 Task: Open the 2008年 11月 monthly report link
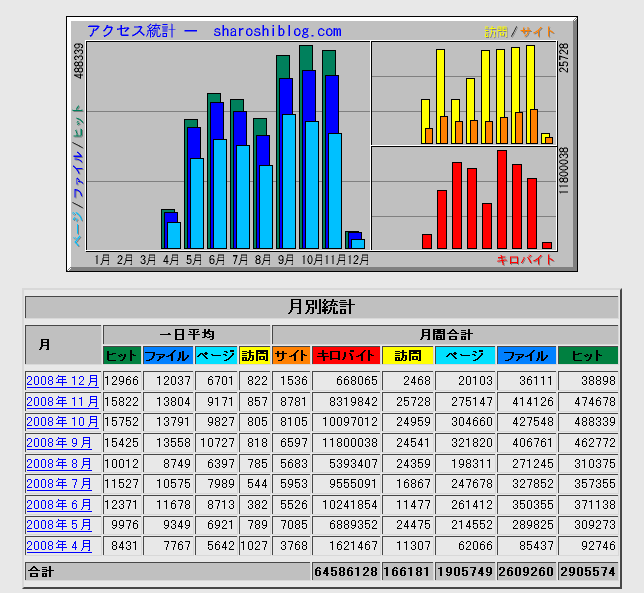pyautogui.click(x=62, y=401)
